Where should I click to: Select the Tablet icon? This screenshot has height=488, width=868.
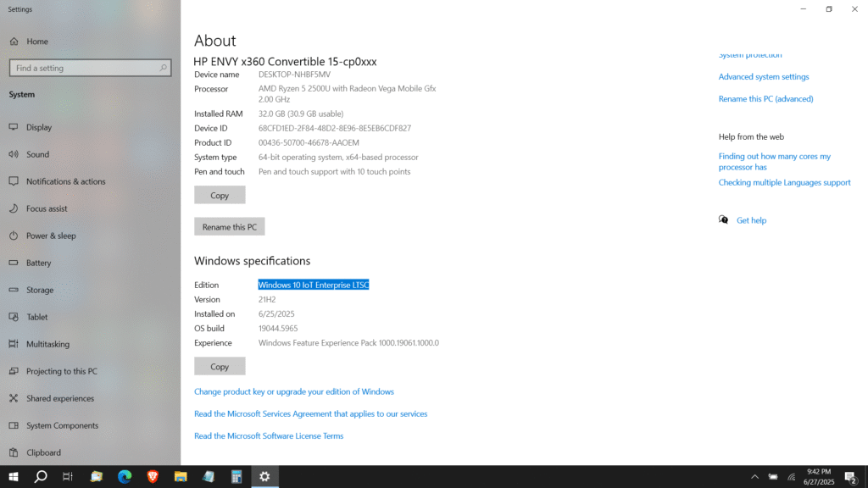coord(14,317)
